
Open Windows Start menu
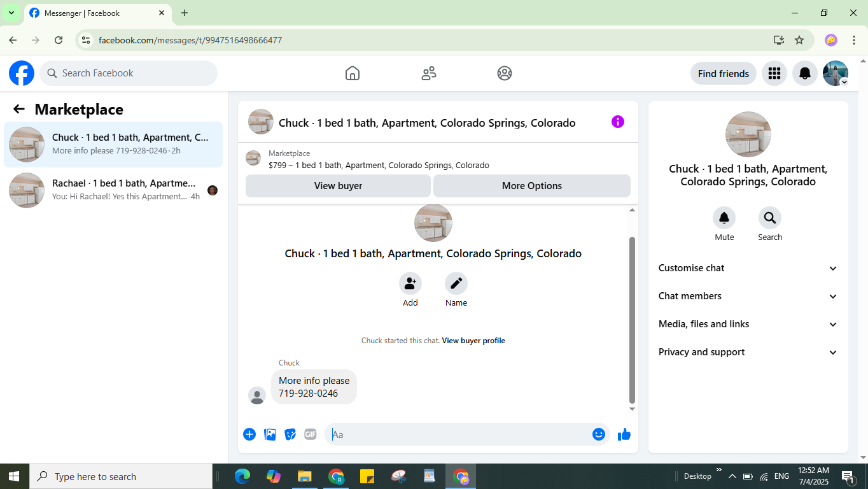[14, 476]
